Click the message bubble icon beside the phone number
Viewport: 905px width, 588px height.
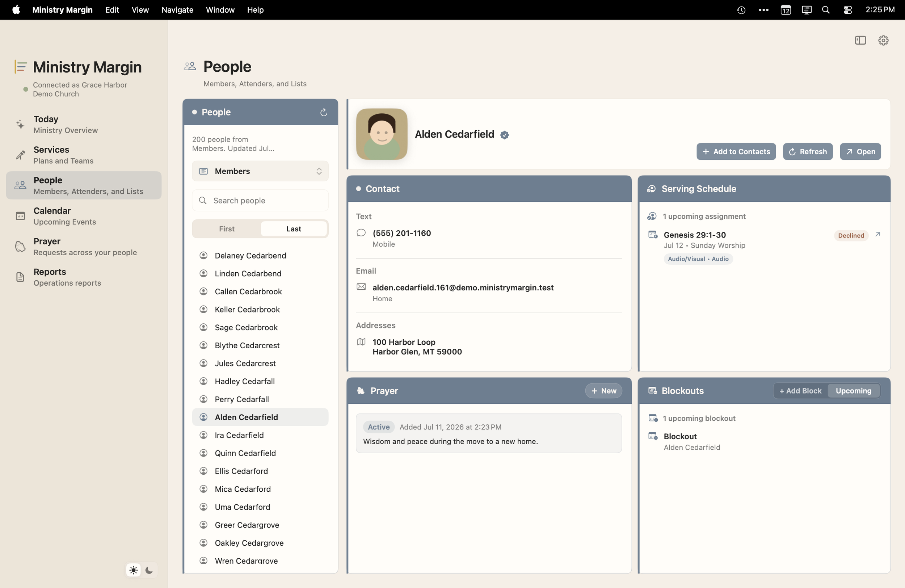point(361,233)
